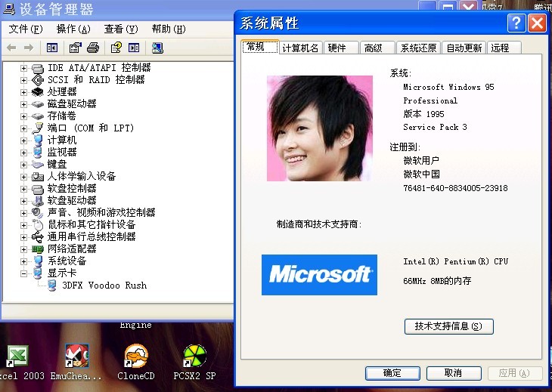Select the 常规 tab
The height and width of the screenshot is (392, 552).
pos(260,47)
